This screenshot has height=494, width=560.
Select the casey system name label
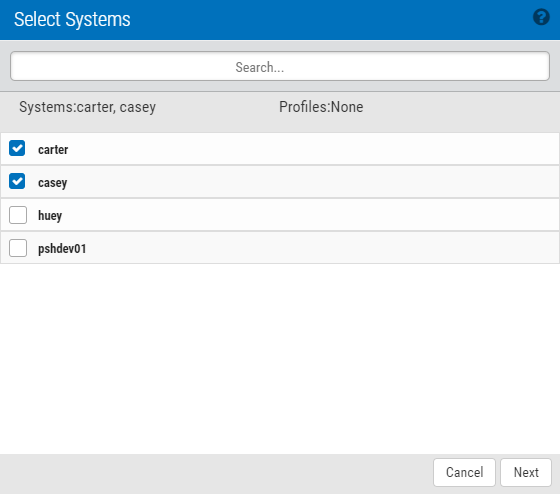tap(52, 183)
